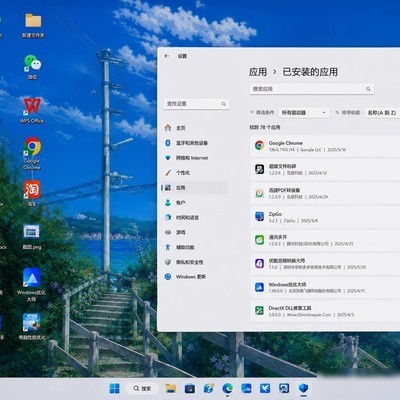Viewport: 400px width, 400px height.
Task: Select the 应用 section in the sidebar
Action: point(195,188)
